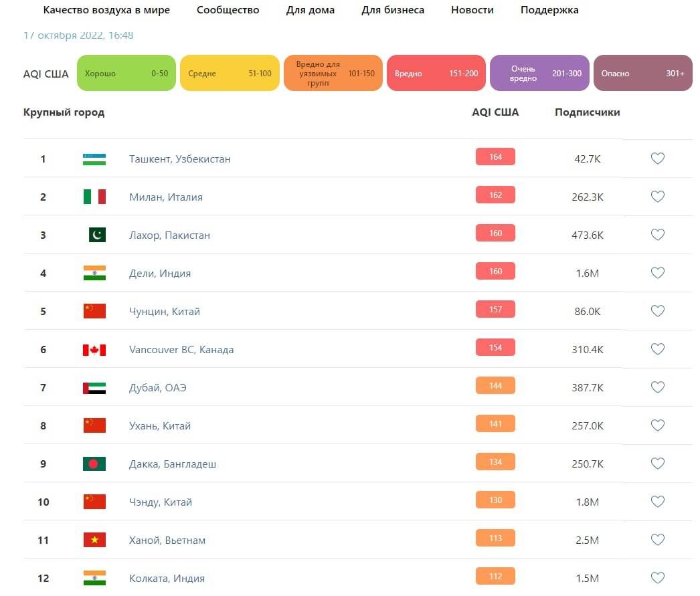The width and height of the screenshot is (700, 596).
Task: Click heart icon beside Vancouver BC
Action: click(x=658, y=349)
